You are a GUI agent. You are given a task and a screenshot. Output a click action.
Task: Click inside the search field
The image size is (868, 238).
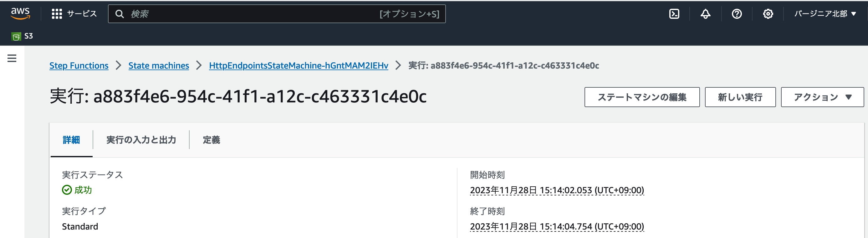pyautogui.click(x=236, y=14)
